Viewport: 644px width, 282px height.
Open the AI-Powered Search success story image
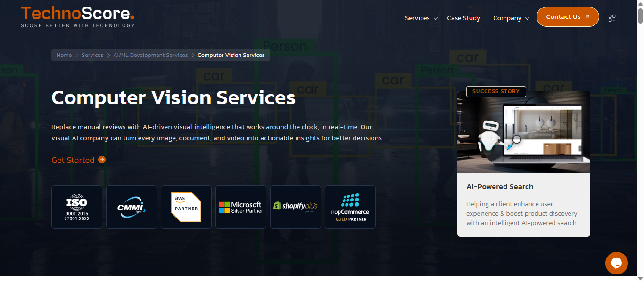coord(523,134)
